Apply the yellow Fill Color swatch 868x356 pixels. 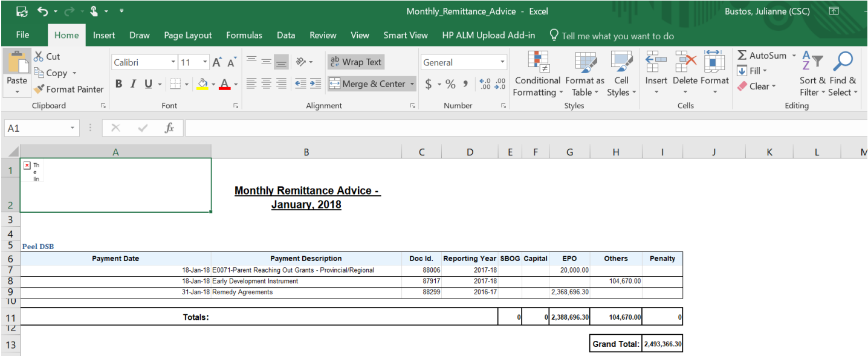pyautogui.click(x=203, y=84)
